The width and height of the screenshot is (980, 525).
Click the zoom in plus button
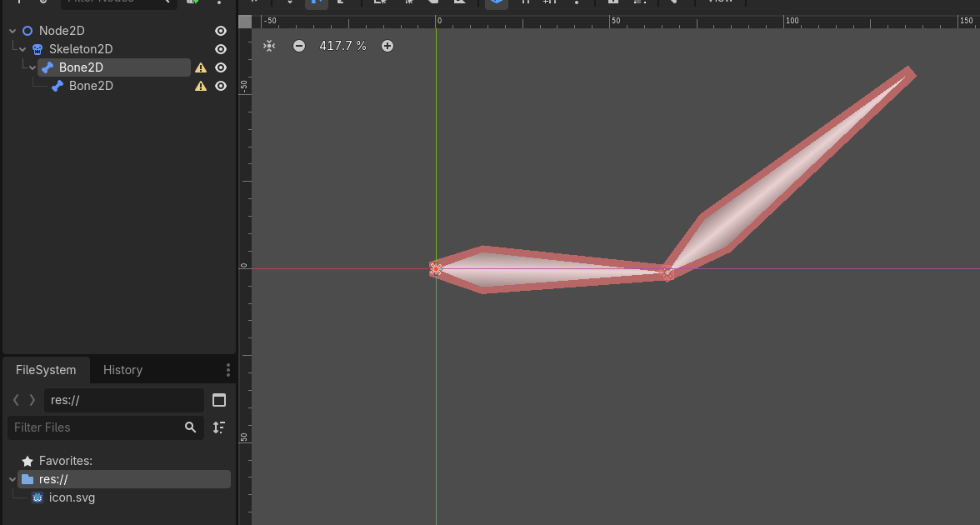coord(387,46)
